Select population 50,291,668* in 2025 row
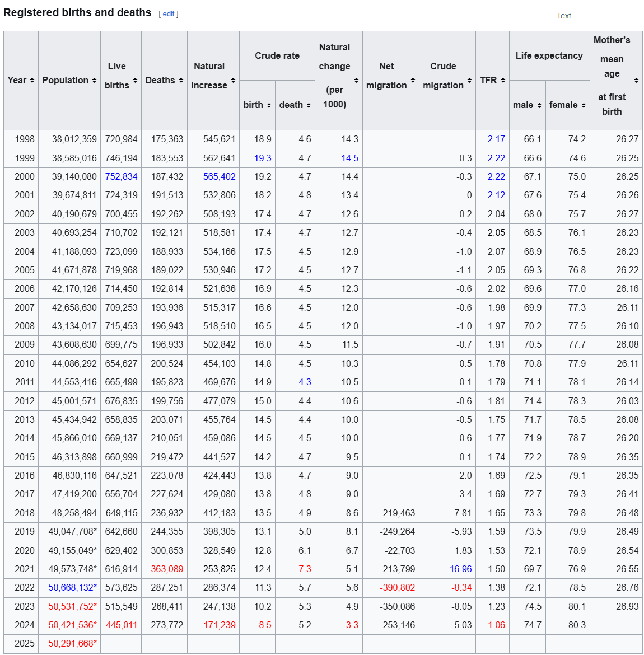 (73, 643)
